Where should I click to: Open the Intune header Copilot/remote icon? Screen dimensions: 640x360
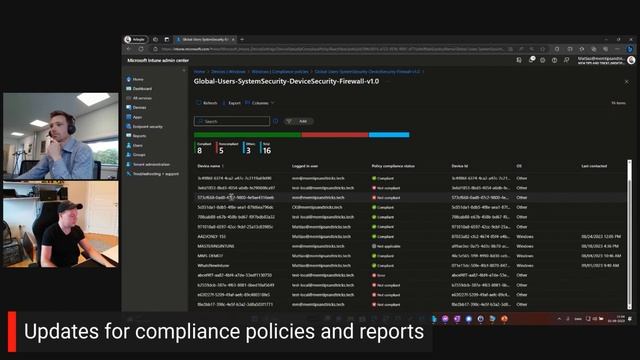tap(519, 60)
